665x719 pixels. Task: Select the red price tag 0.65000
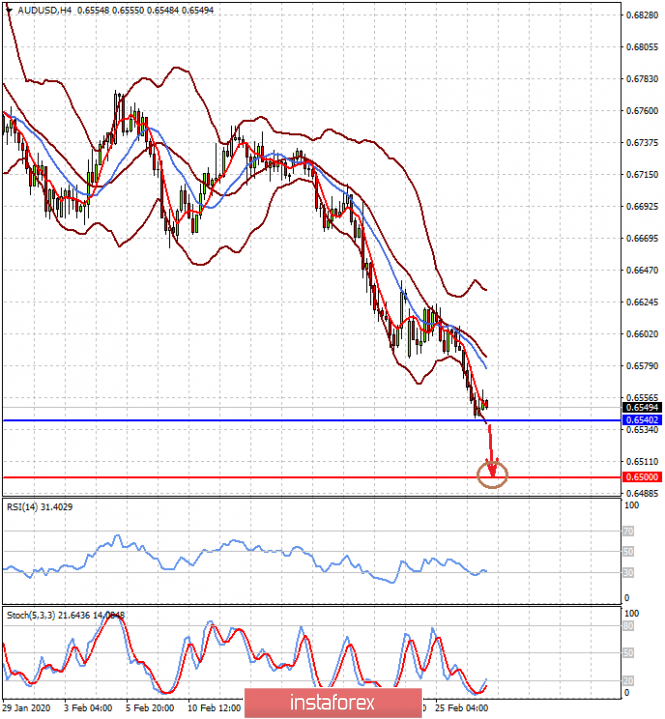pyautogui.click(x=641, y=477)
